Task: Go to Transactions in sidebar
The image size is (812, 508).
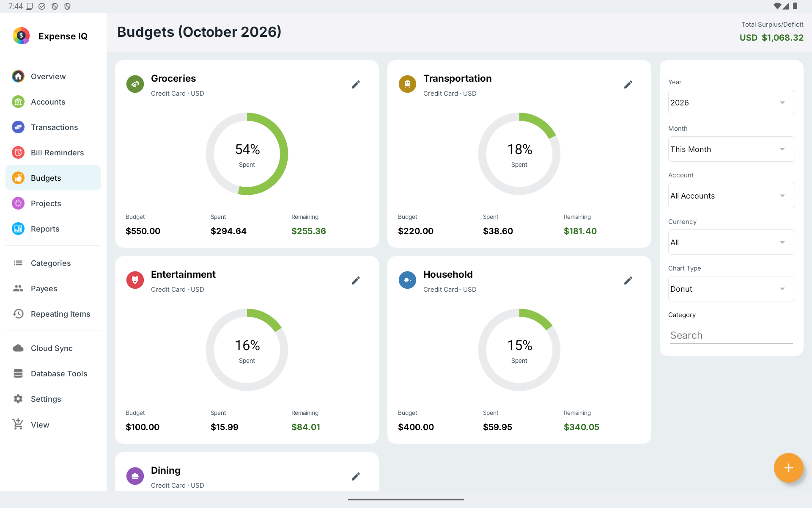Action: pos(53,127)
